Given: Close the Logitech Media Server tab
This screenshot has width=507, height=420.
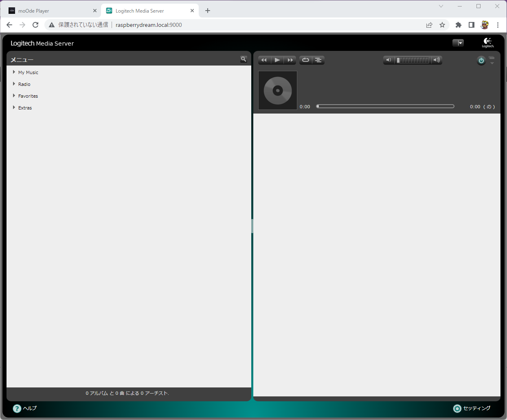Looking at the screenshot, I should point(192,11).
